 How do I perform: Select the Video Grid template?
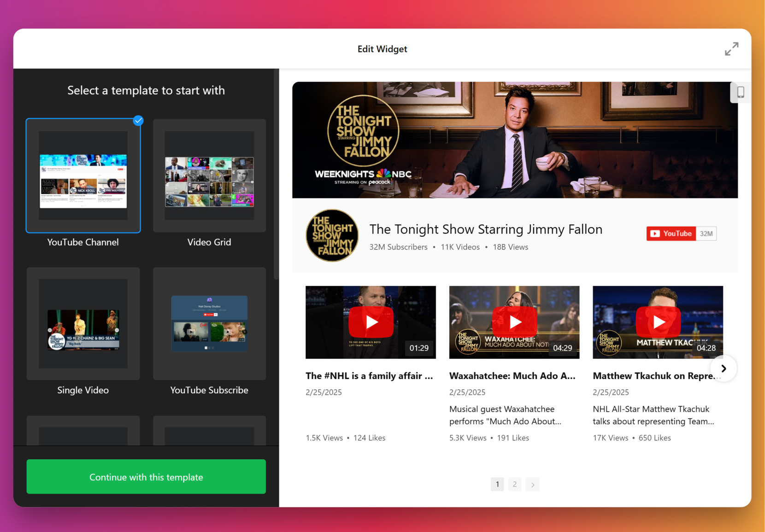(209, 175)
